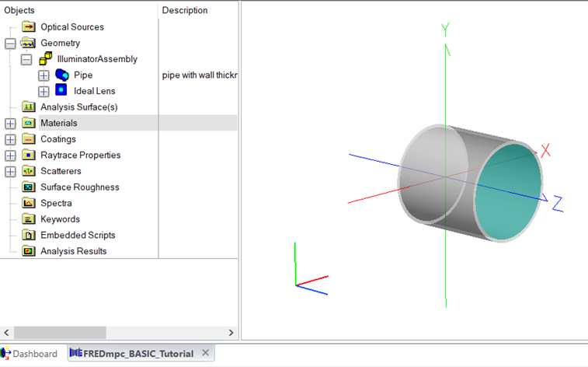This screenshot has width=588, height=367.
Task: Click the Optical Sources folder icon
Action: (29, 27)
